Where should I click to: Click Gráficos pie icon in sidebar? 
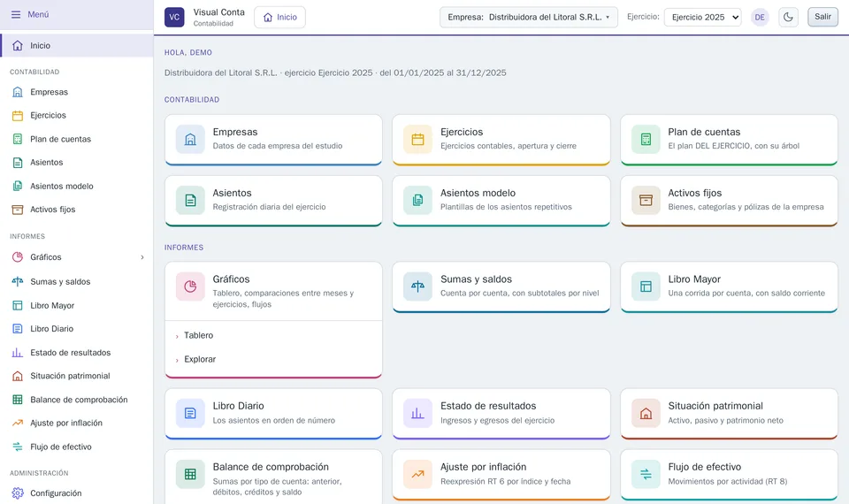click(x=18, y=257)
